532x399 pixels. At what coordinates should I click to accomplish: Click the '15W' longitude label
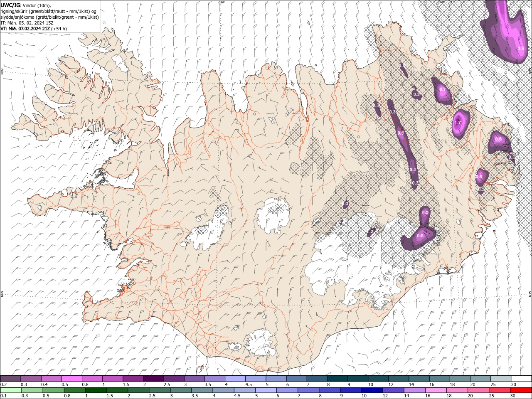click(440, 2)
